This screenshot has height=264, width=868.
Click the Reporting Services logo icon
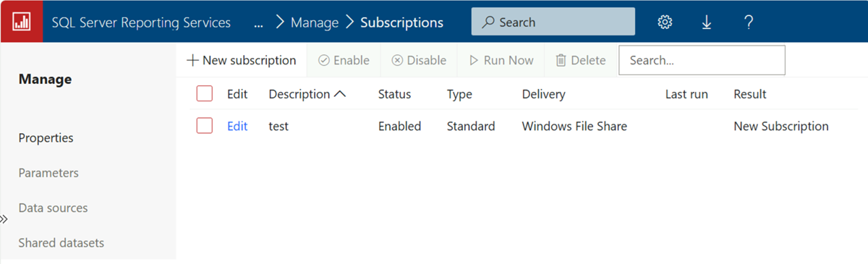click(x=21, y=22)
